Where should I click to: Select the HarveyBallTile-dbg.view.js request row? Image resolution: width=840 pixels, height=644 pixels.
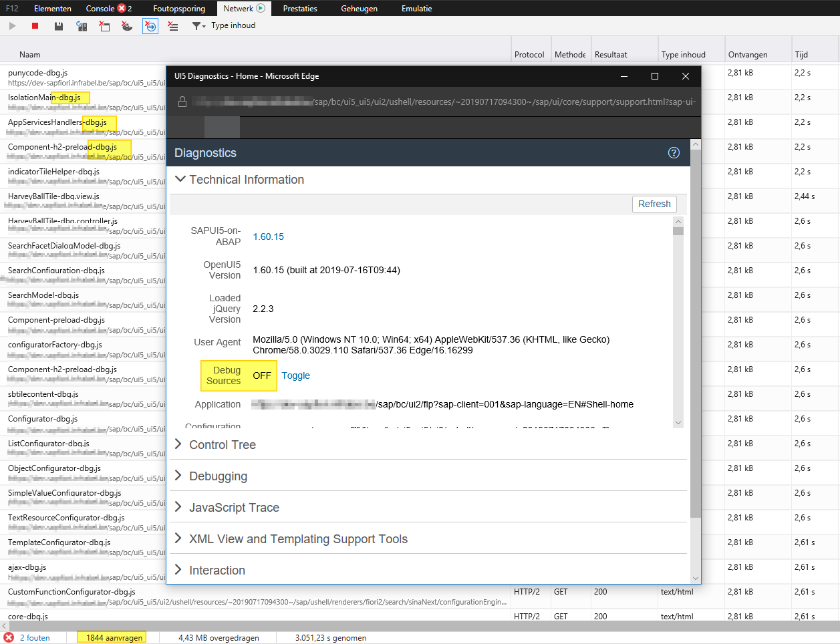(x=83, y=201)
